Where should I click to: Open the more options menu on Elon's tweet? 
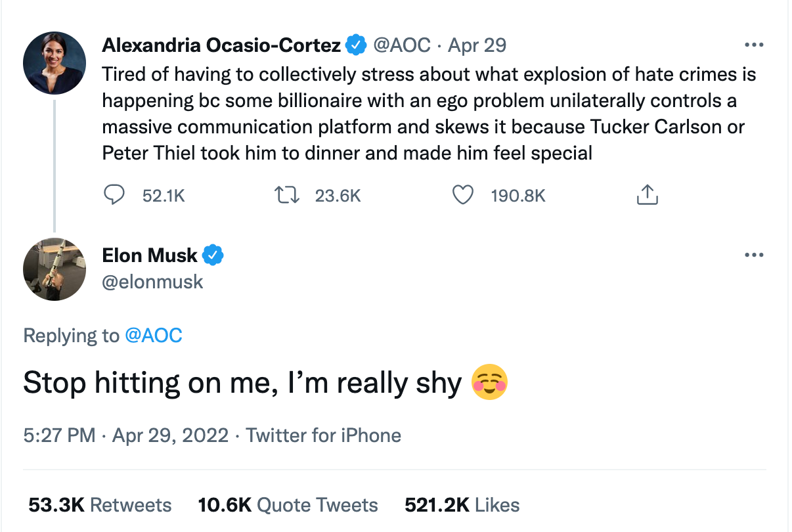coord(753,255)
